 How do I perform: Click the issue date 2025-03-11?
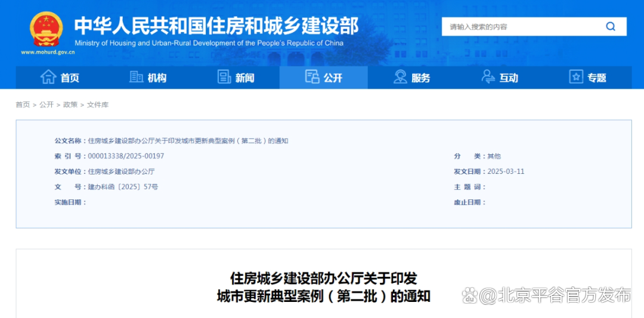coord(506,172)
